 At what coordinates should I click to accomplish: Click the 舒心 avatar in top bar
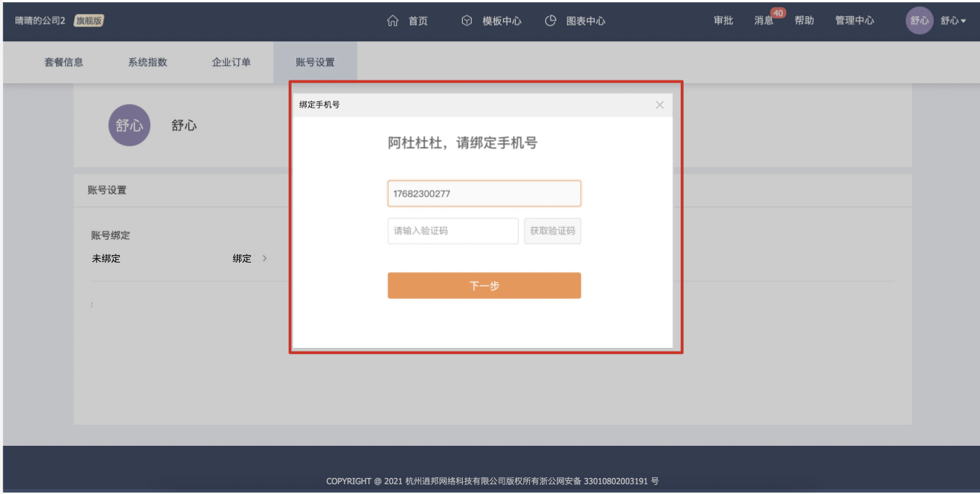(x=919, y=21)
